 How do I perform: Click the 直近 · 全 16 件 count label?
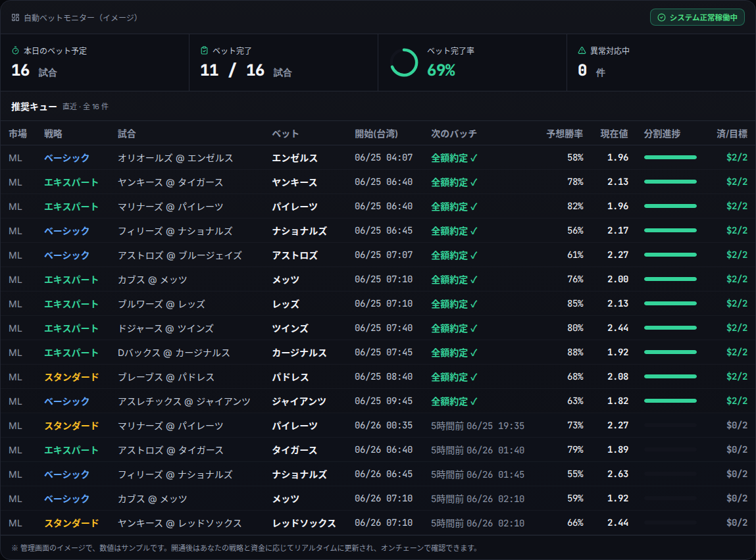click(x=86, y=107)
